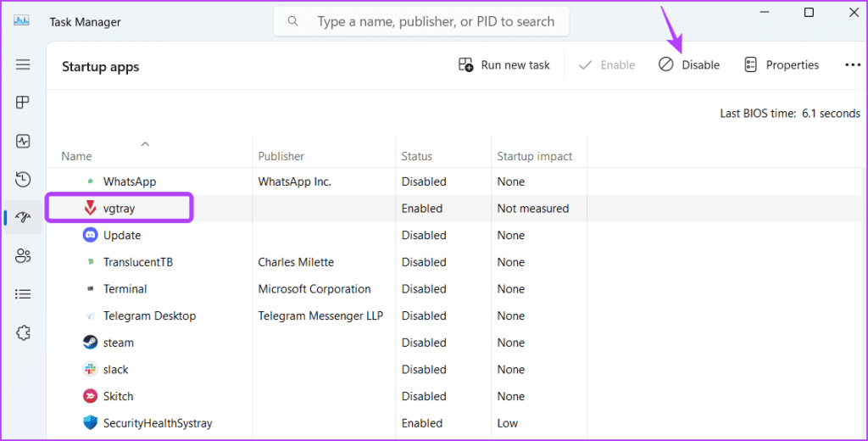The width and height of the screenshot is (868, 441).
Task: Open the Details page list icon
Action: click(x=23, y=293)
